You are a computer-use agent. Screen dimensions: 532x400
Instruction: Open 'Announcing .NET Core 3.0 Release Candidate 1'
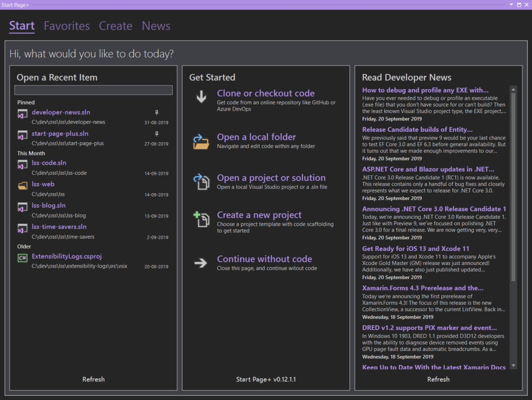[434, 209]
